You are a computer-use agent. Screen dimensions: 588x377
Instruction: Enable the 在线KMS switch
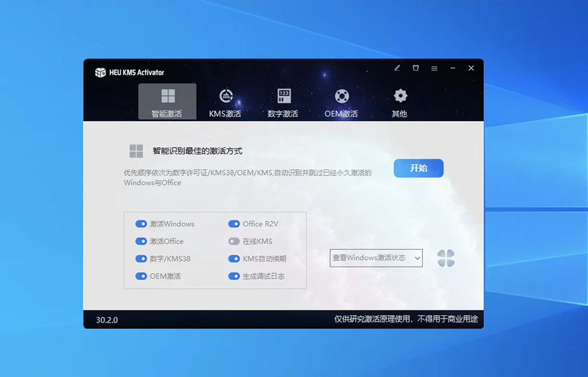pos(234,241)
